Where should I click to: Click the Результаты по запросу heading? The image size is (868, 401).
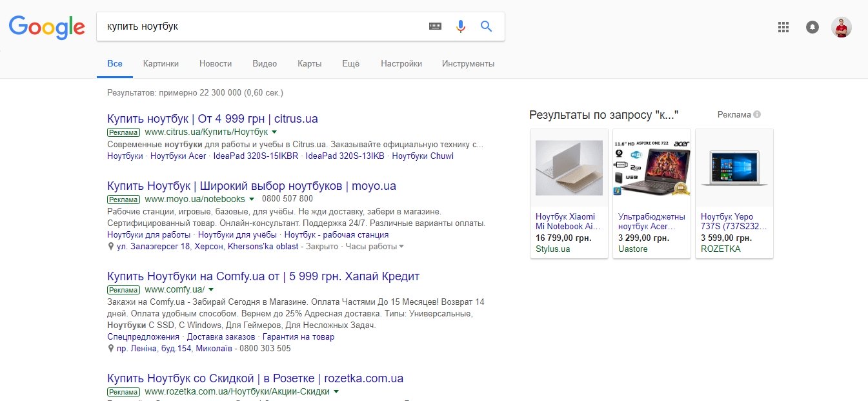coord(603,115)
